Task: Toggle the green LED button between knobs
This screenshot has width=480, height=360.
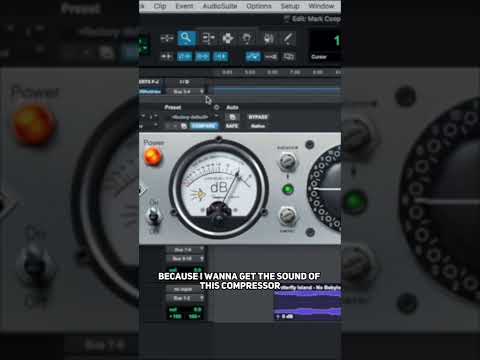Action: (x=288, y=189)
